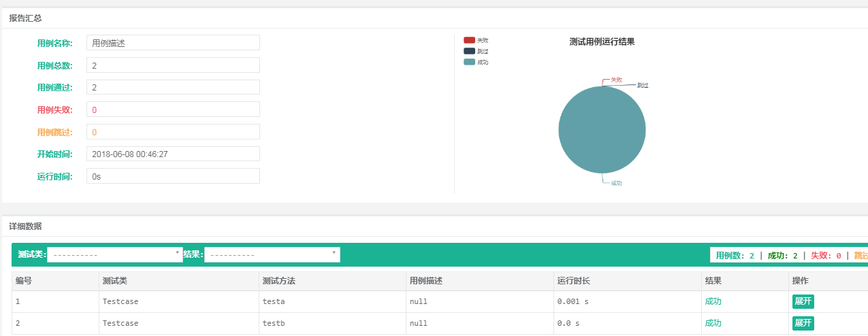868x336 pixels.
Task: Click the 操作 column header
Action: [828, 281]
